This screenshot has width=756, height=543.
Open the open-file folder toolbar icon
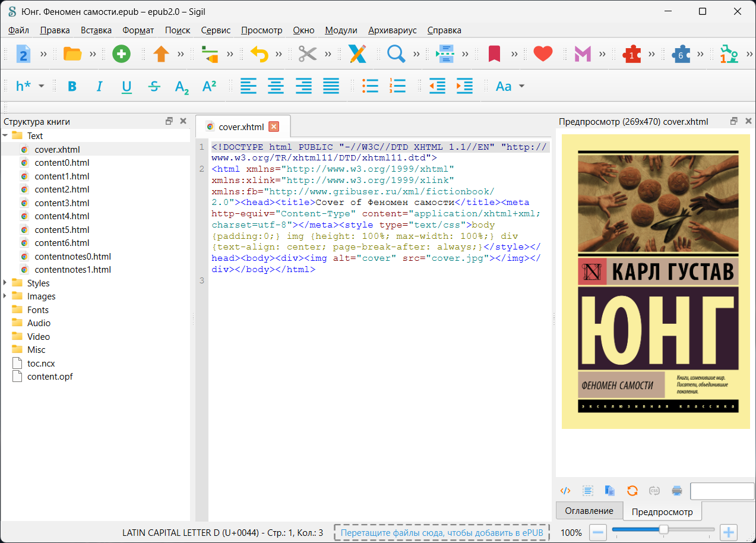point(72,54)
